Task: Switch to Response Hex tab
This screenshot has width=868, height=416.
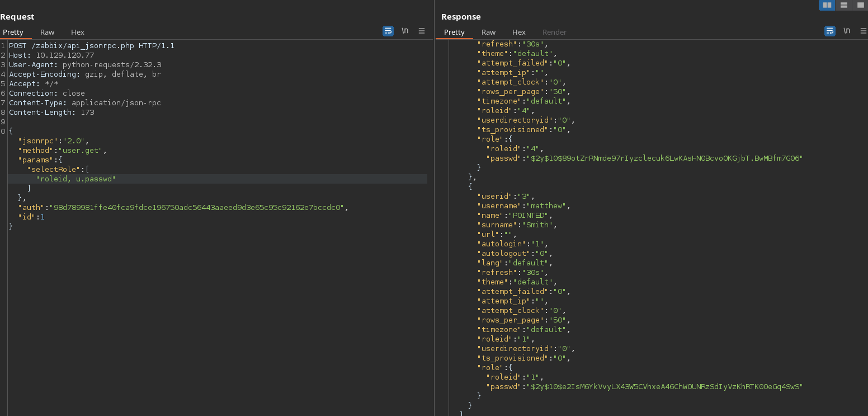Action: tap(519, 32)
